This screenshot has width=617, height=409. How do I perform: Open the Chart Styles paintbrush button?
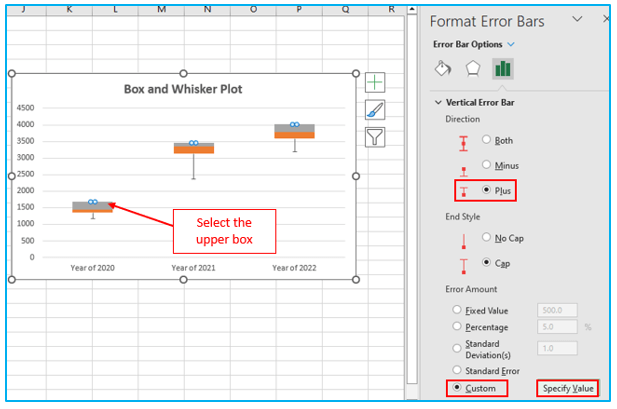pyautogui.click(x=375, y=110)
